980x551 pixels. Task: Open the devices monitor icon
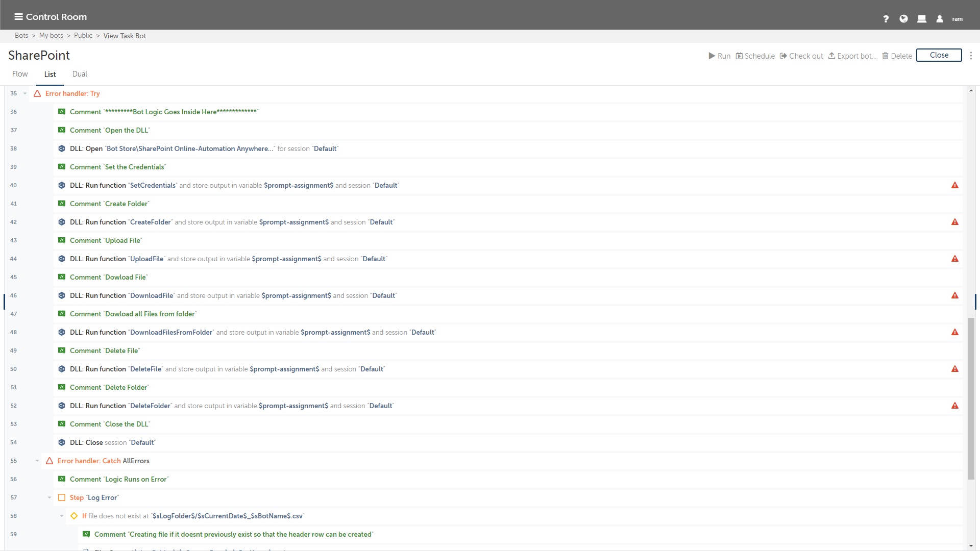(921, 19)
